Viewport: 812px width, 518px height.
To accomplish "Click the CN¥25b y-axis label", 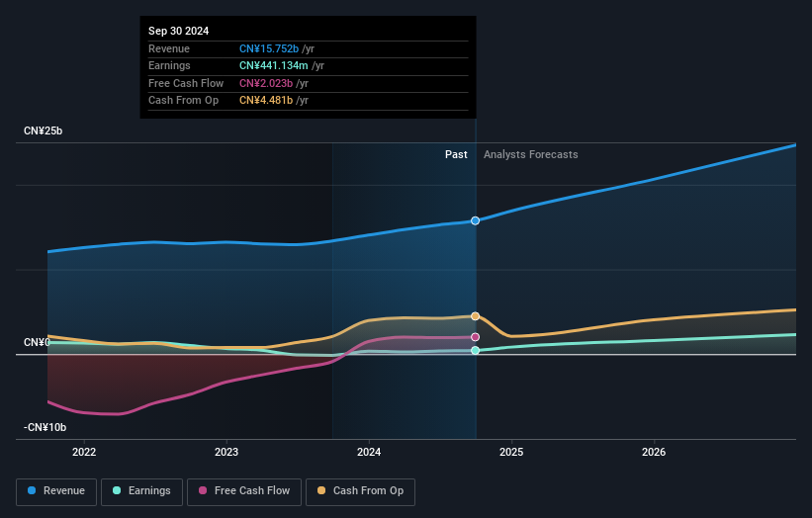I will (x=43, y=130).
